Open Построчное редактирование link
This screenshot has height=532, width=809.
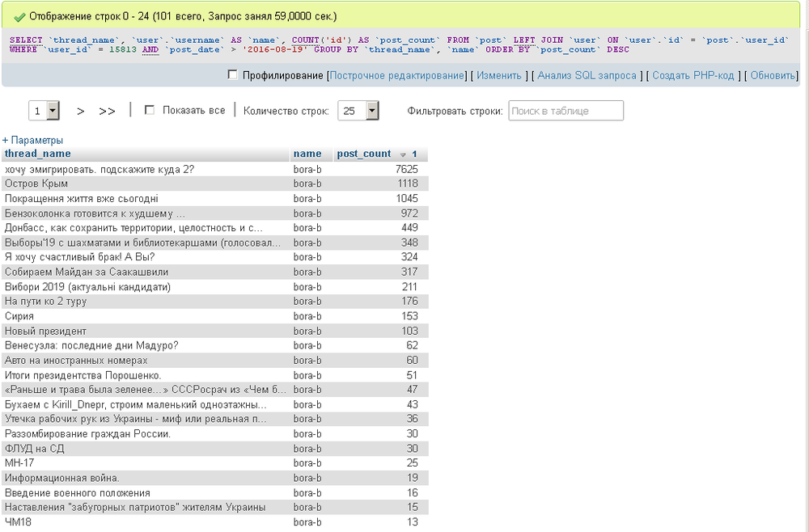pos(398,75)
